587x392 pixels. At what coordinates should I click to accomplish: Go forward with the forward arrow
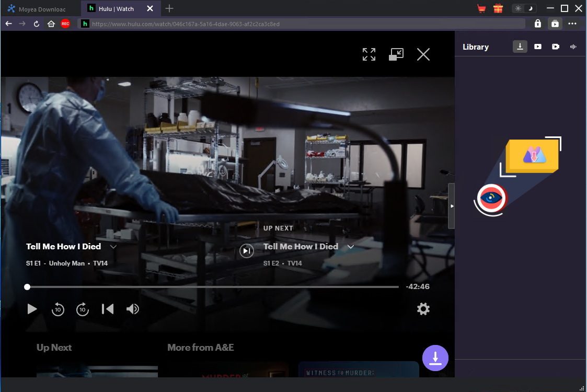22,24
